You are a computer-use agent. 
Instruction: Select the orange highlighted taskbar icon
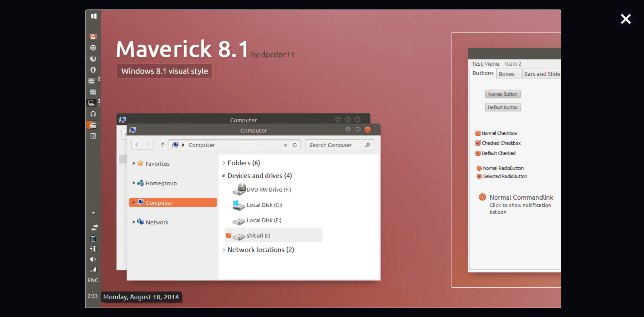(x=93, y=125)
